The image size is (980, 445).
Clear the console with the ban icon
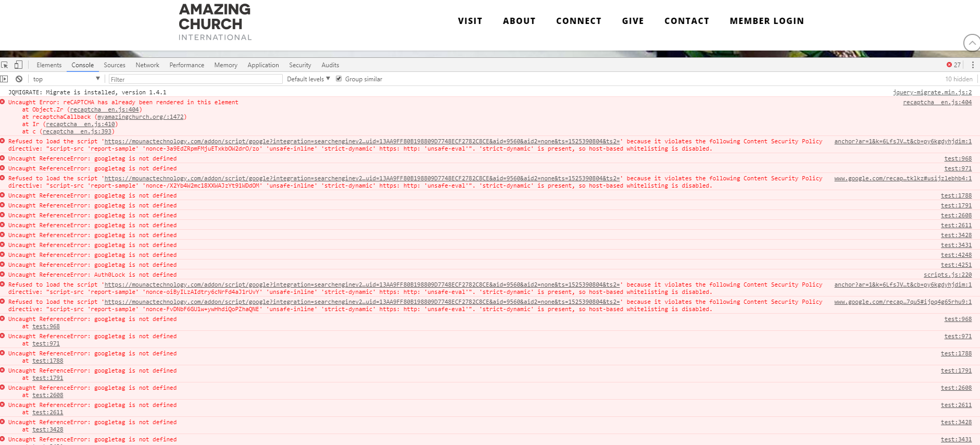tap(19, 79)
